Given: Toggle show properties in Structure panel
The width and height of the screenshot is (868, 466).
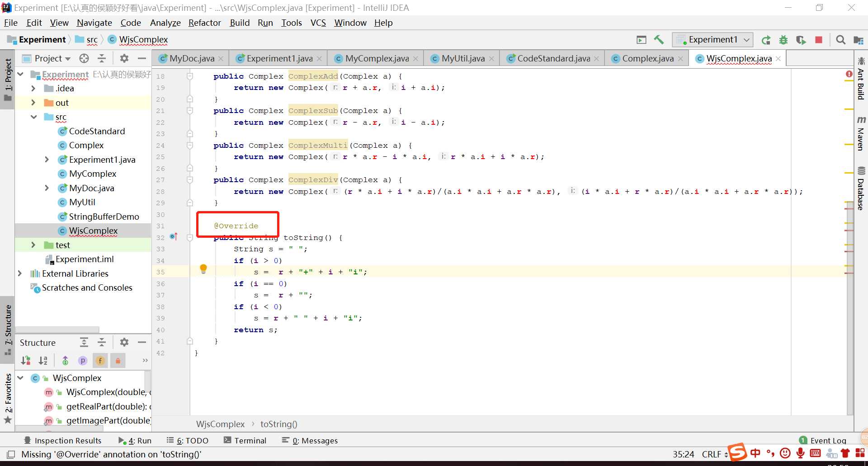Looking at the screenshot, I should coord(82,360).
